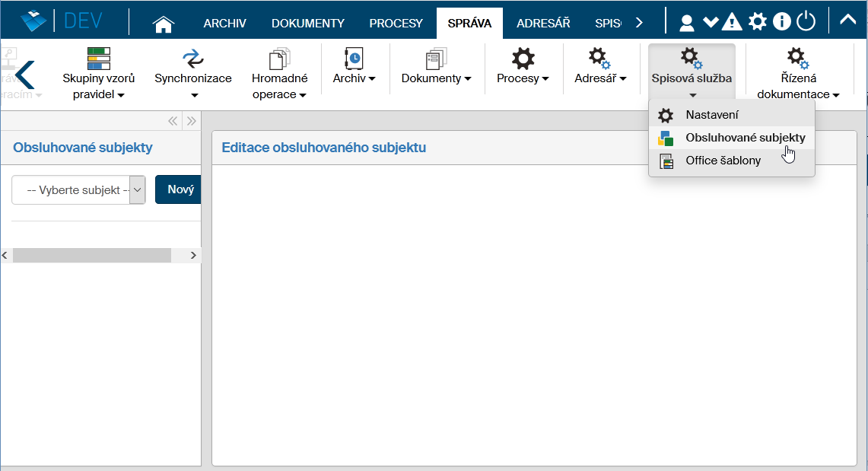This screenshot has width=868, height=471.
Task: Click the power logout icon
Action: pyautogui.click(x=806, y=22)
